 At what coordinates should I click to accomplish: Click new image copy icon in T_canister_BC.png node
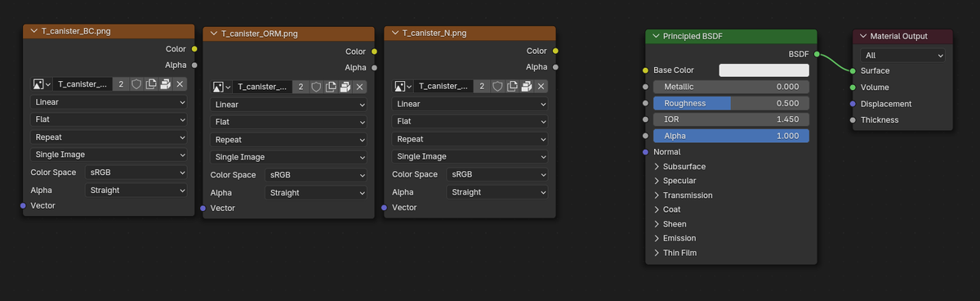click(151, 83)
